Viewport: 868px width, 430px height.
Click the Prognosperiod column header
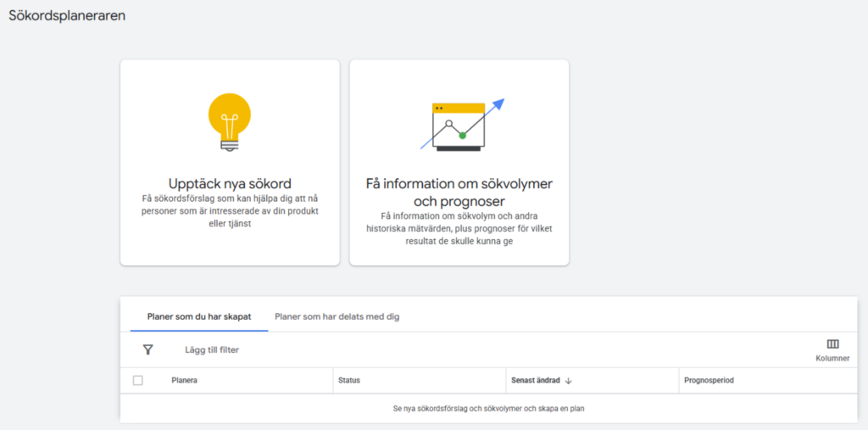pyautogui.click(x=709, y=381)
